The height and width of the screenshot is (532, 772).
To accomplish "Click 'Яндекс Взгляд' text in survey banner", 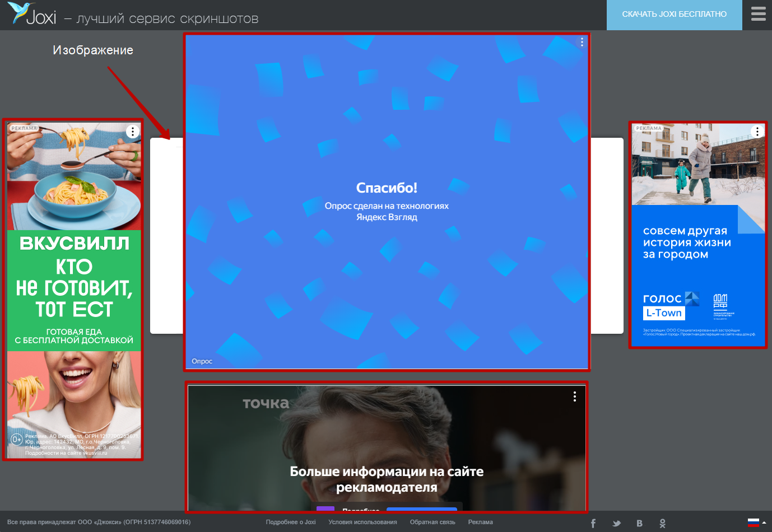I will [x=387, y=217].
